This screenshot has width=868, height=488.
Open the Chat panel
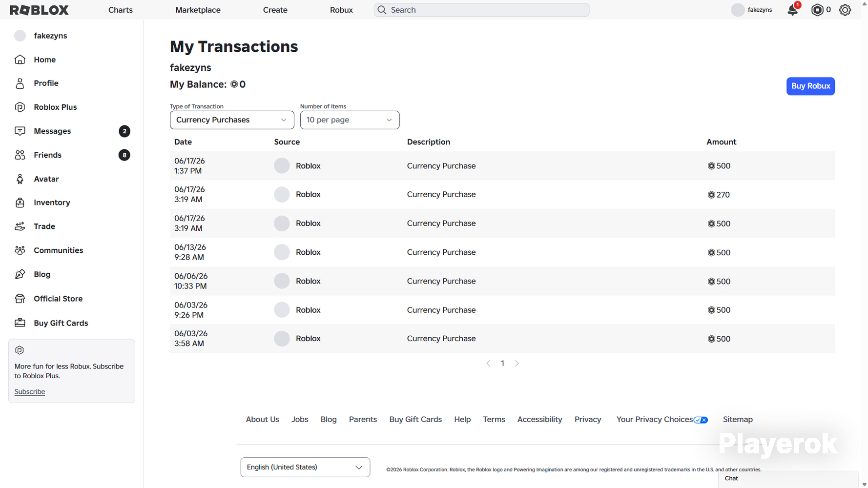coord(788,479)
